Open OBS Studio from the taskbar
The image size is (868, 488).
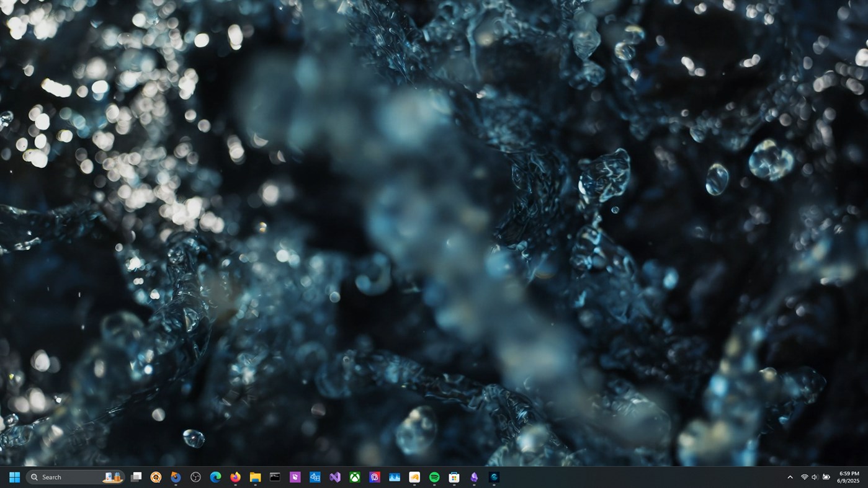[196, 477]
